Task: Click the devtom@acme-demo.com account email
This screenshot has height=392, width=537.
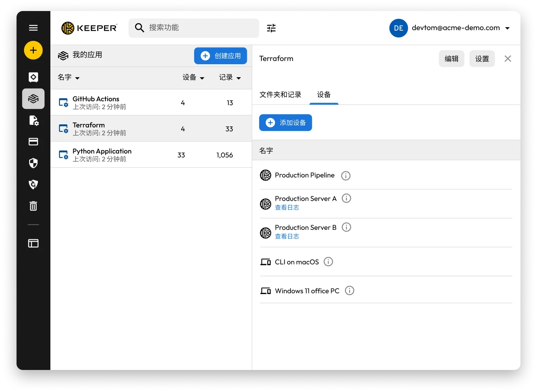Action: (456, 28)
